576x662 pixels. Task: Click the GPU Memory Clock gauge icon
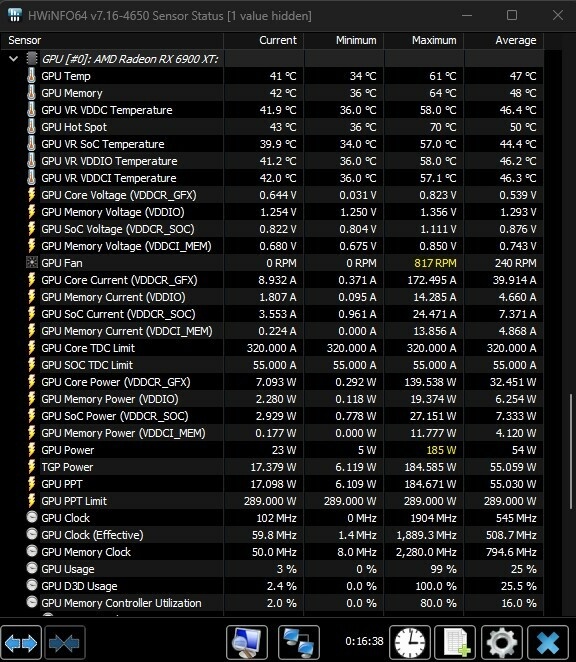[32, 551]
